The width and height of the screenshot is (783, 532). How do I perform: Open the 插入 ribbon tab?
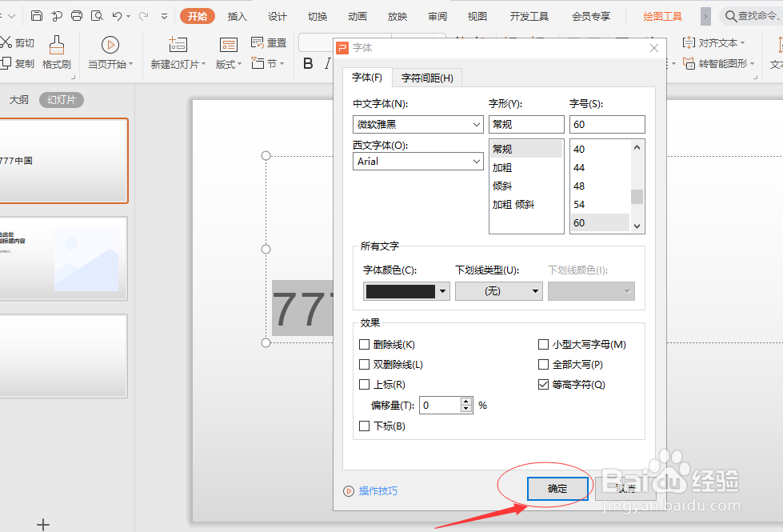coord(237,15)
